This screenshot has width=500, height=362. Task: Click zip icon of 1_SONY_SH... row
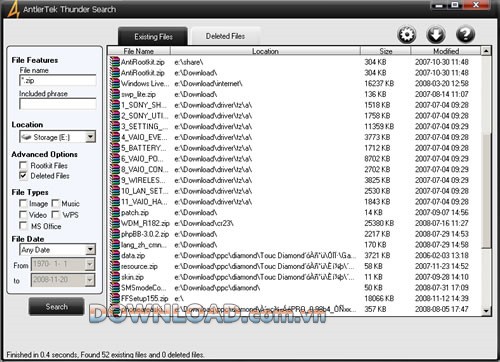click(x=115, y=105)
